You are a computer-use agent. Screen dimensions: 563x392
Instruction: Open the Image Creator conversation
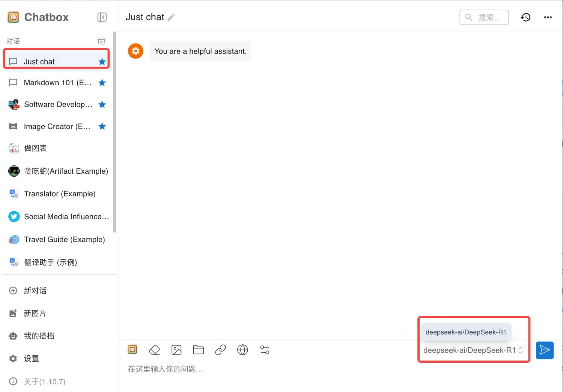tap(57, 126)
